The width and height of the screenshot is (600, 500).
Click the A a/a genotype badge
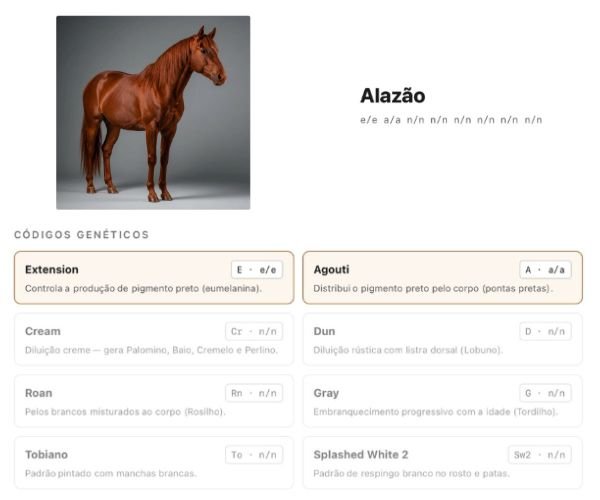(x=545, y=270)
